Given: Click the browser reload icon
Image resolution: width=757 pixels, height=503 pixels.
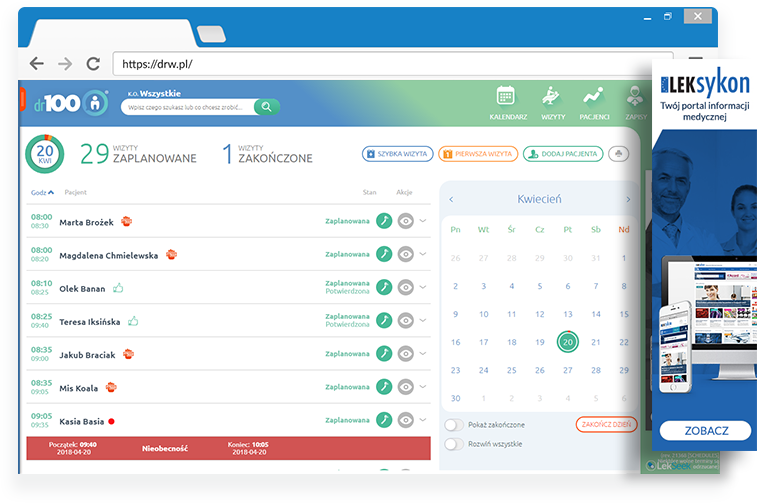Looking at the screenshot, I should (x=93, y=64).
